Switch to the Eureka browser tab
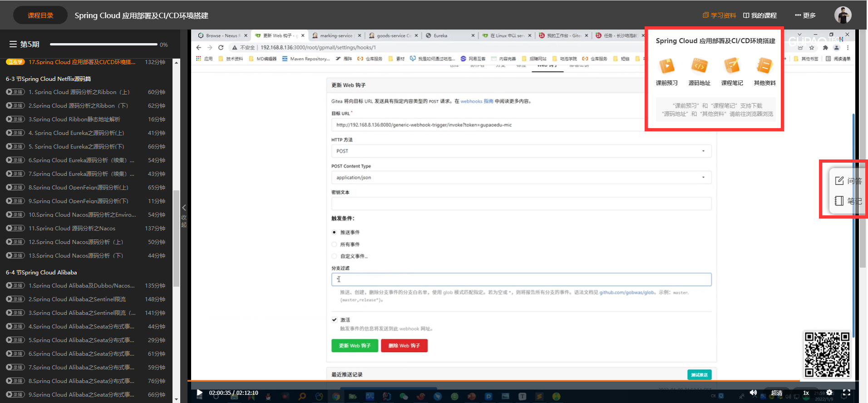The image size is (868, 403). click(x=449, y=35)
